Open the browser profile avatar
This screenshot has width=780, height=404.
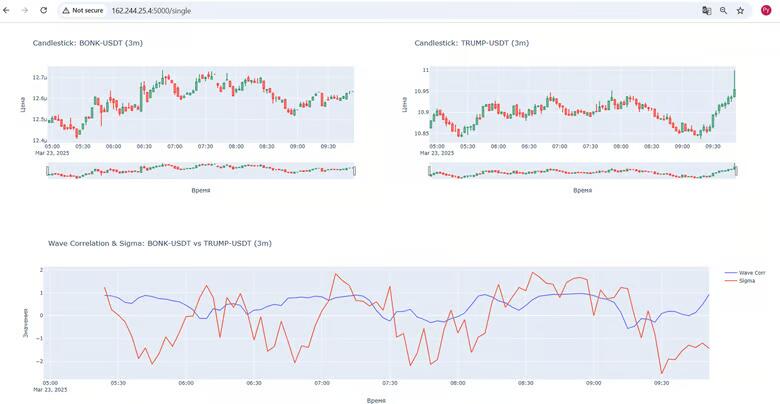(766, 10)
